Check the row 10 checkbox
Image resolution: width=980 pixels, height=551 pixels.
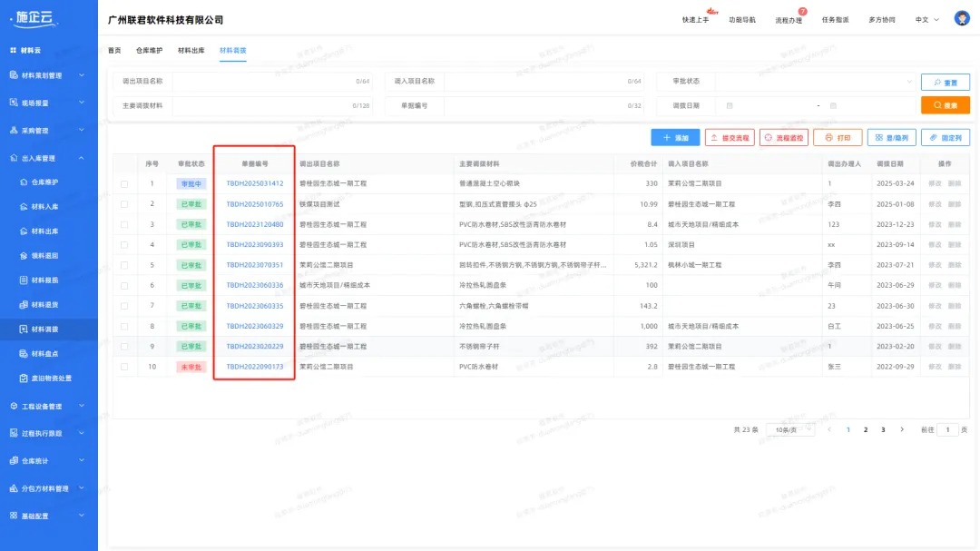[124, 367]
